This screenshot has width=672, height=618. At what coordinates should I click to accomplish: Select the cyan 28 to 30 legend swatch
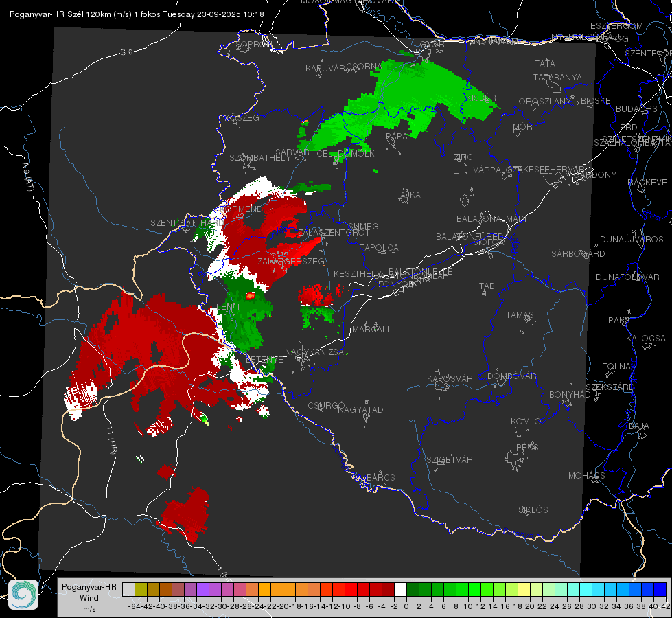coord(586,589)
